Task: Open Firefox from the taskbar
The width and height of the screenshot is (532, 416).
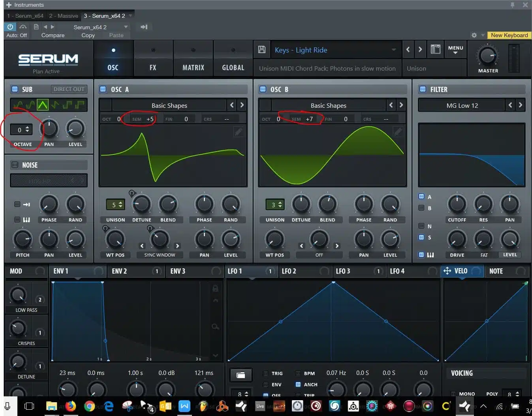Action: click(x=71, y=406)
